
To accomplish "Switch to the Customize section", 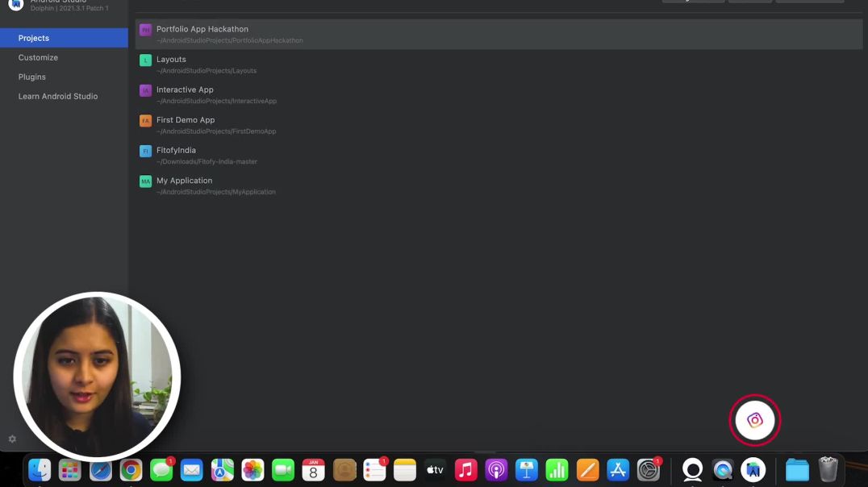I will [x=37, y=57].
